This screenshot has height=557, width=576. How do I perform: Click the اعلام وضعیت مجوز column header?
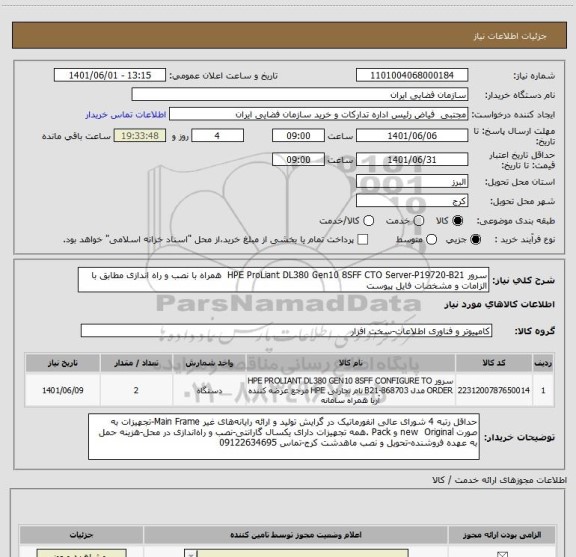click(296, 535)
